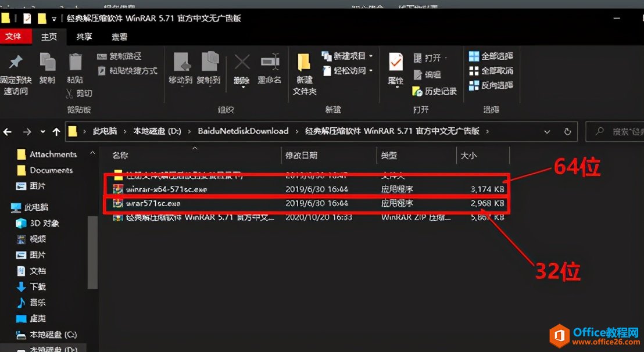Open Documents in navigation pane

[x=44, y=170]
